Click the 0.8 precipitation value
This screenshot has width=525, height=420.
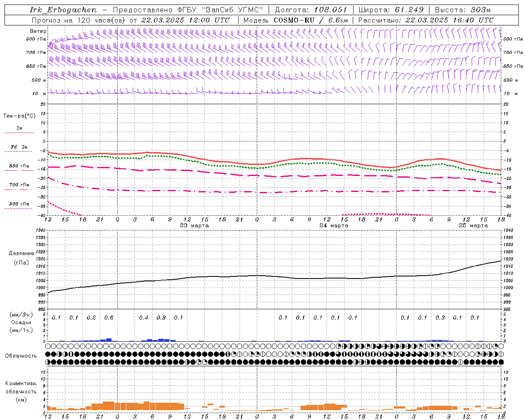[x=161, y=317]
